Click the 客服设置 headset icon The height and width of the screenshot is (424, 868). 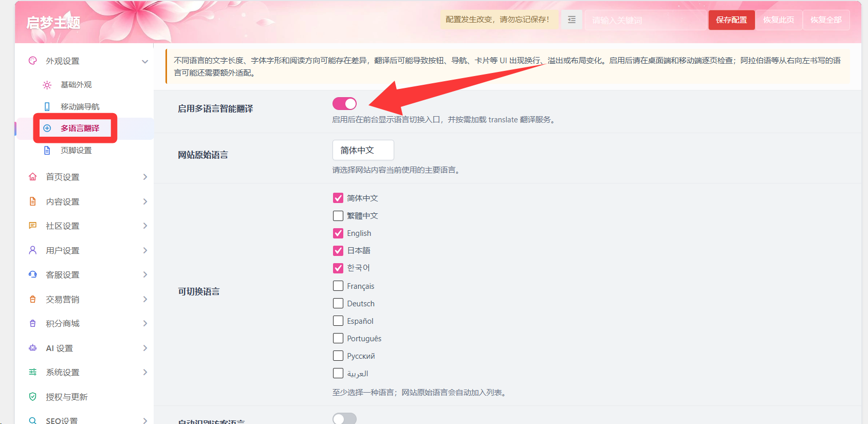tap(33, 274)
